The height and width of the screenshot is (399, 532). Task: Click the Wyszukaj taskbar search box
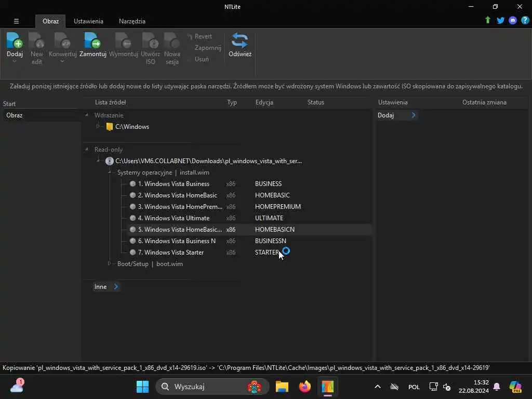212,387
